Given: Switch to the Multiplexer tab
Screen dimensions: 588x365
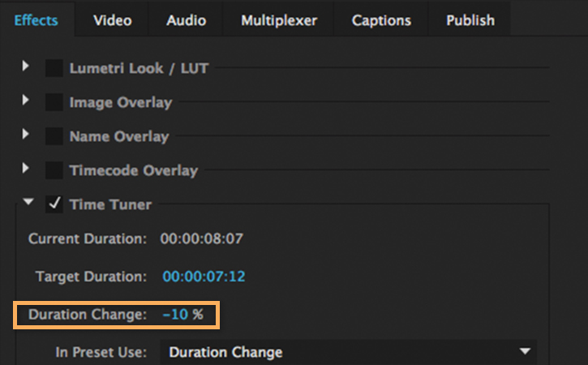Looking at the screenshot, I should pyautogui.click(x=278, y=20).
